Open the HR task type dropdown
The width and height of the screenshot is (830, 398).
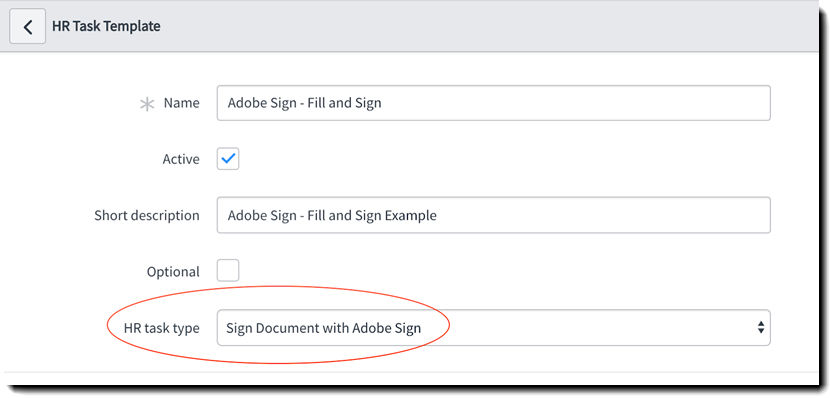click(x=493, y=328)
